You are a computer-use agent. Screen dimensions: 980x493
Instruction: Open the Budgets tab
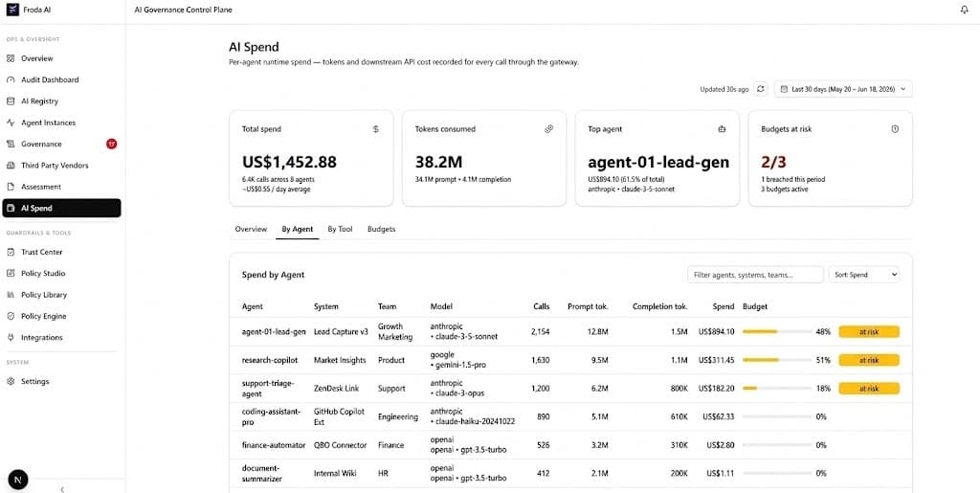click(x=381, y=230)
